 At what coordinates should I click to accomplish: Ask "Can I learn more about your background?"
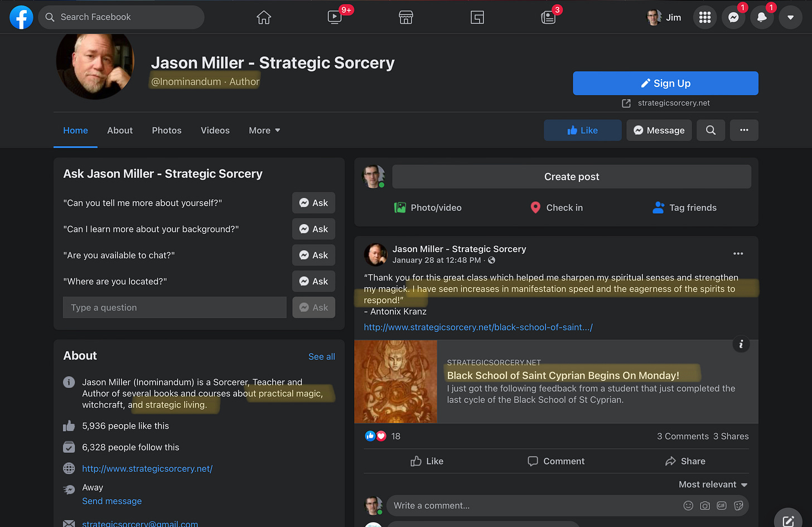pos(313,229)
